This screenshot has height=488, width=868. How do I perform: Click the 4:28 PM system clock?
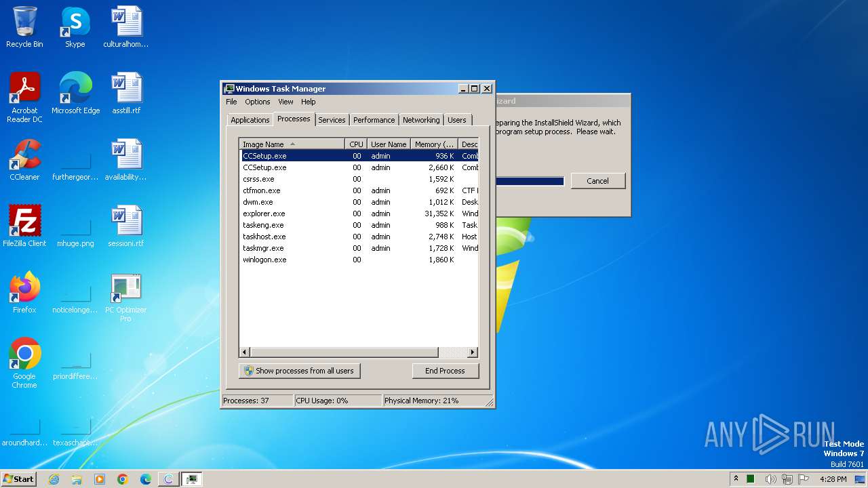tap(833, 479)
